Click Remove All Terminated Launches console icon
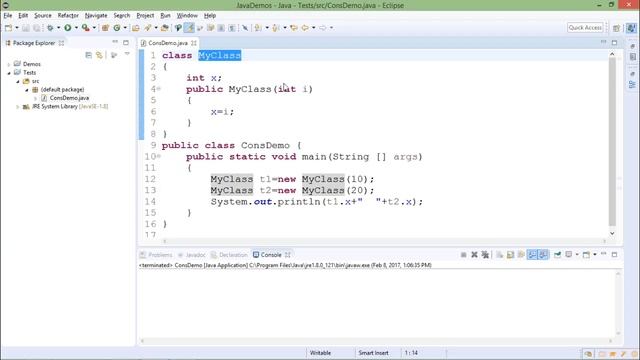Screen dimensions: 640x360 pyautogui.click(x=485, y=255)
